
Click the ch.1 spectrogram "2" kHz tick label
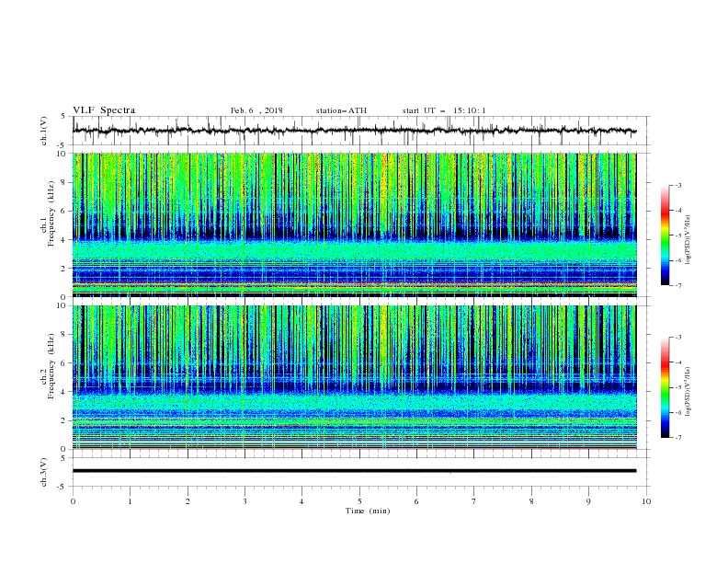click(65, 268)
